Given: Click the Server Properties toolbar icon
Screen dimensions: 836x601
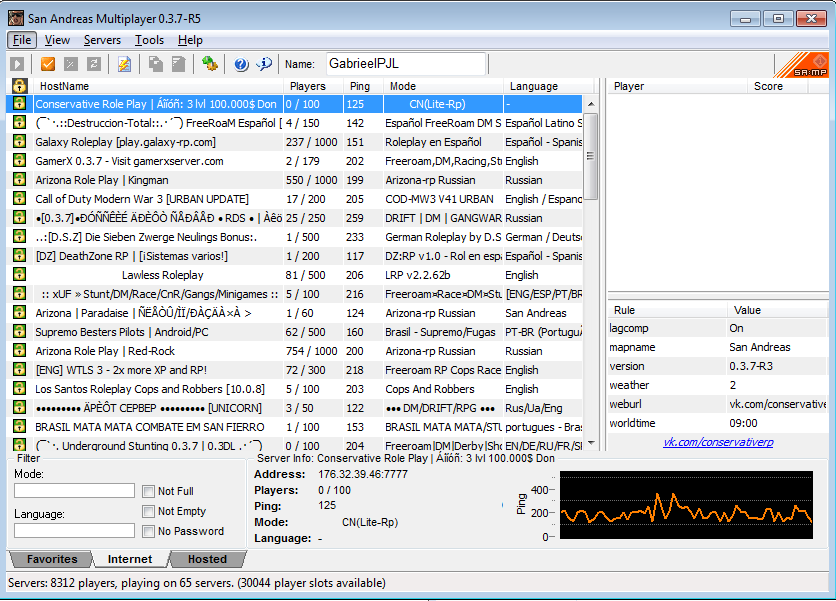Looking at the screenshot, I should (x=179, y=64).
